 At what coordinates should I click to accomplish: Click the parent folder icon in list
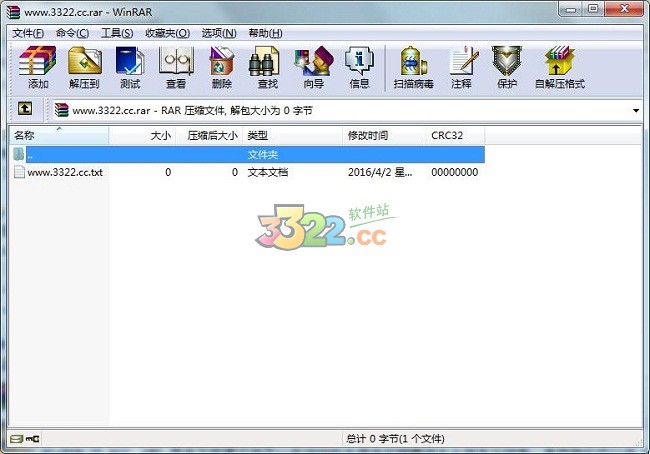pyautogui.click(x=18, y=154)
